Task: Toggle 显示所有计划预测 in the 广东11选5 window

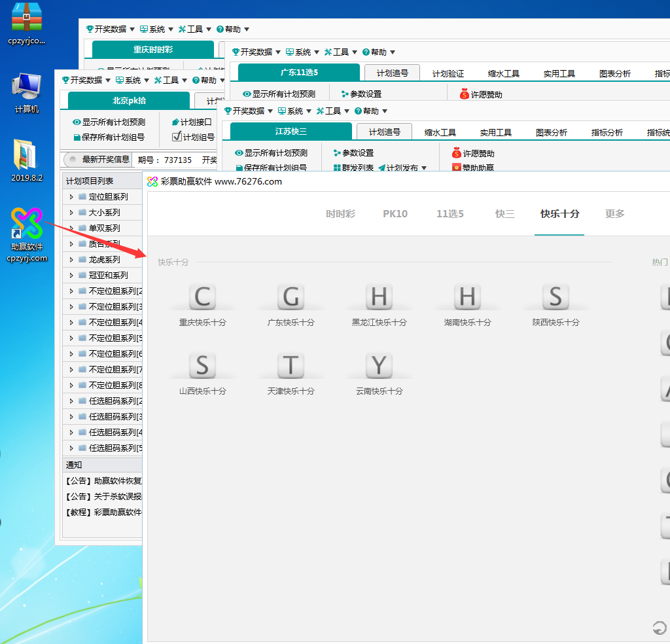Action: pyautogui.click(x=279, y=94)
